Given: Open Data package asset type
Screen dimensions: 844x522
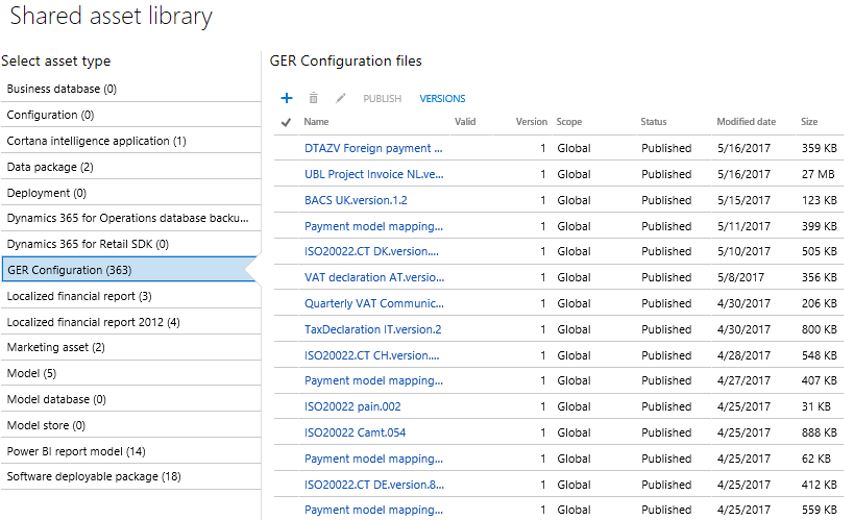Looking at the screenshot, I should click(x=50, y=167).
